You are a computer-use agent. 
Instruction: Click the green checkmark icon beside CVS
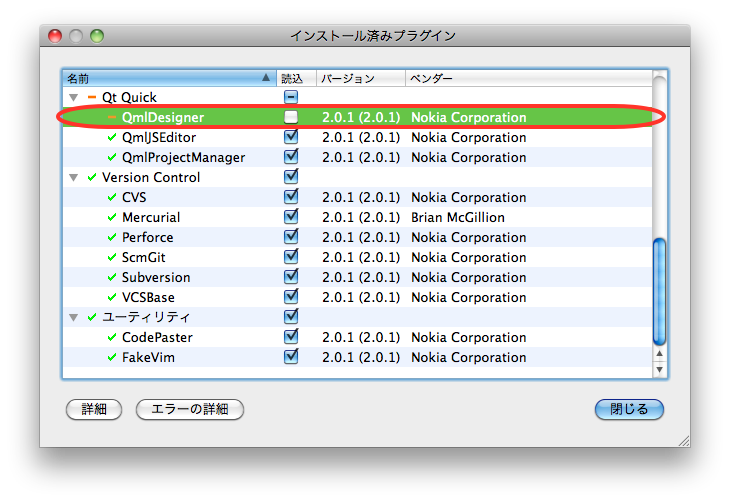[112, 197]
